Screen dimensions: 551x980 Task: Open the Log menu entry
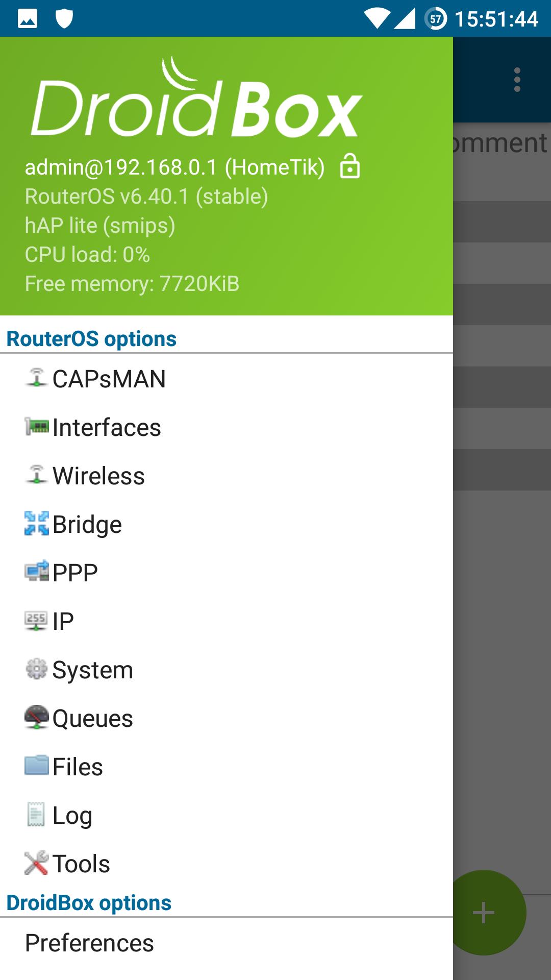(x=72, y=815)
